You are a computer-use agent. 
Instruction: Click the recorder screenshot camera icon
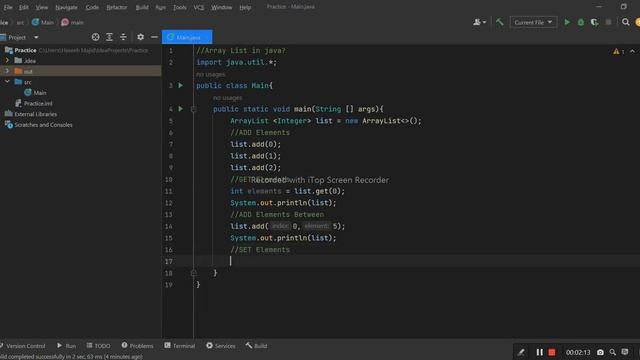(x=600, y=352)
